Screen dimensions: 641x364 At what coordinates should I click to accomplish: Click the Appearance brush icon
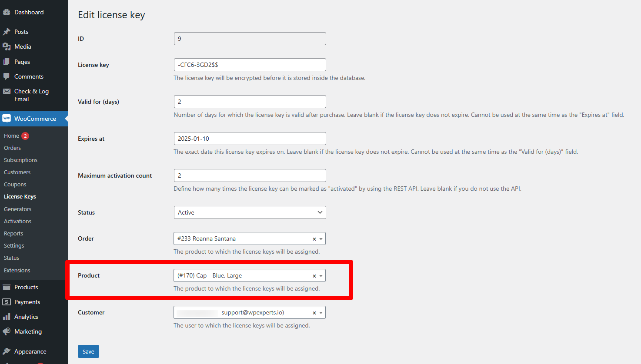coord(7,351)
